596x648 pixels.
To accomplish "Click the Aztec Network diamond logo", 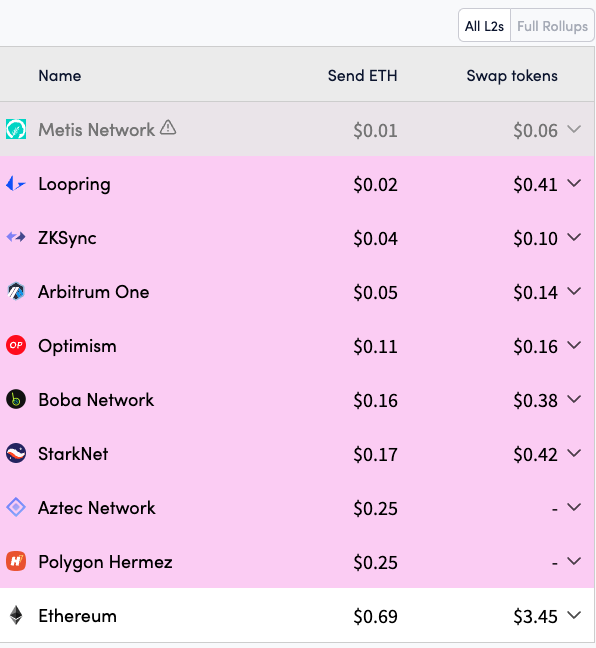I will (16, 507).
